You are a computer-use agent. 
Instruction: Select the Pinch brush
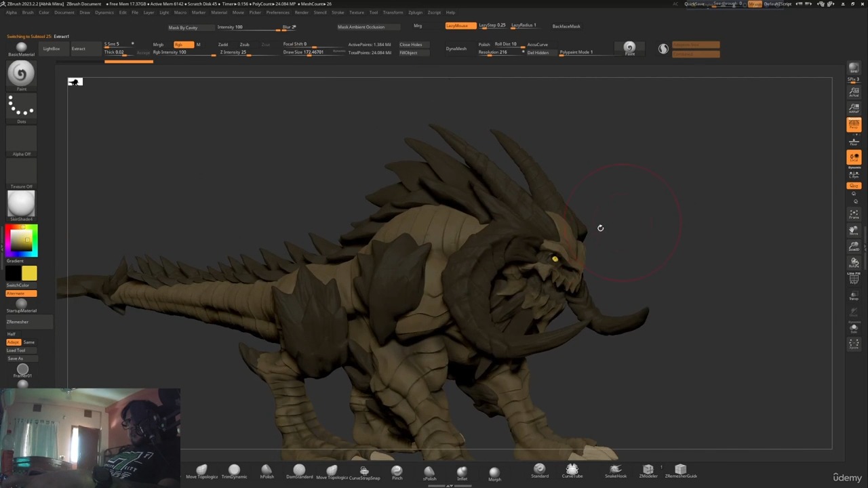coord(397,470)
